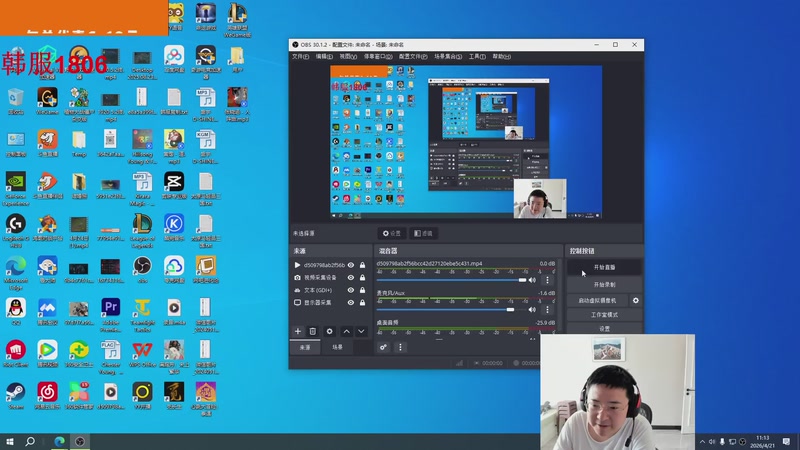Add a new source with the plus icon
This screenshot has width=800, height=450.
pos(298,331)
